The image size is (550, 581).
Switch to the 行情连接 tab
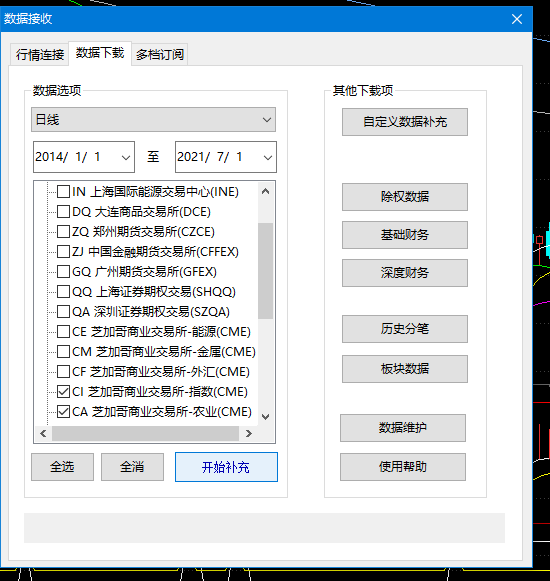(40, 54)
